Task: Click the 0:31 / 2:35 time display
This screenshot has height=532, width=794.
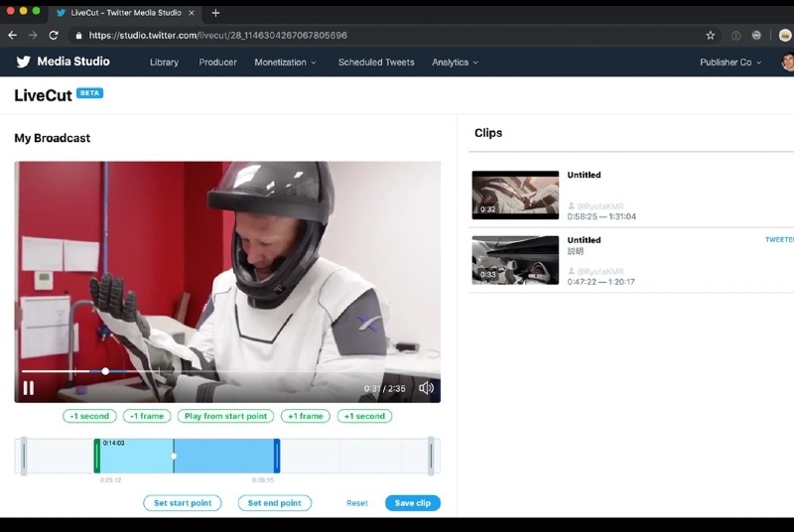Action: pos(384,389)
